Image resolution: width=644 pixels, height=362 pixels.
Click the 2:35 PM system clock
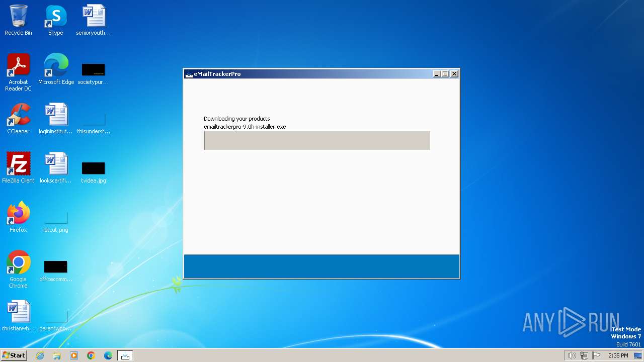coord(618,355)
